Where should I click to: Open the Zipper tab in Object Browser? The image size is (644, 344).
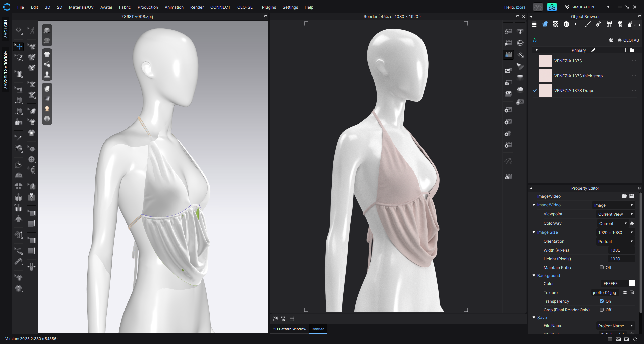point(620,24)
